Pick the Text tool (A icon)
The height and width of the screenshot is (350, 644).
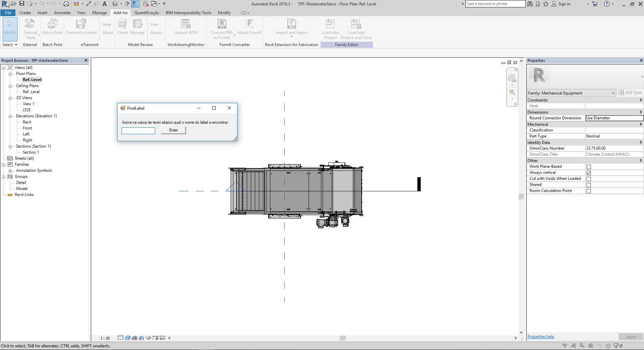pos(105,4)
